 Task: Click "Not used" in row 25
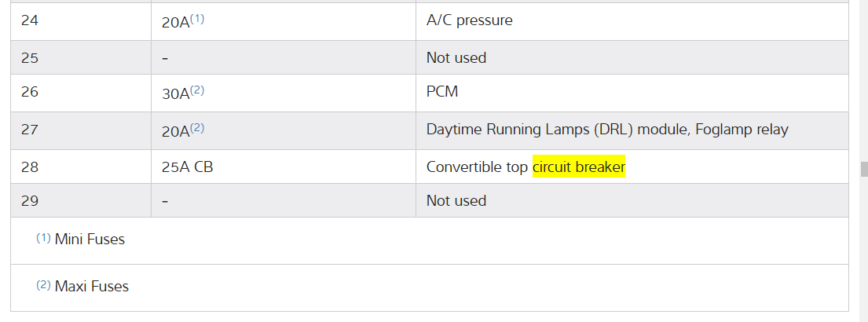pos(456,57)
